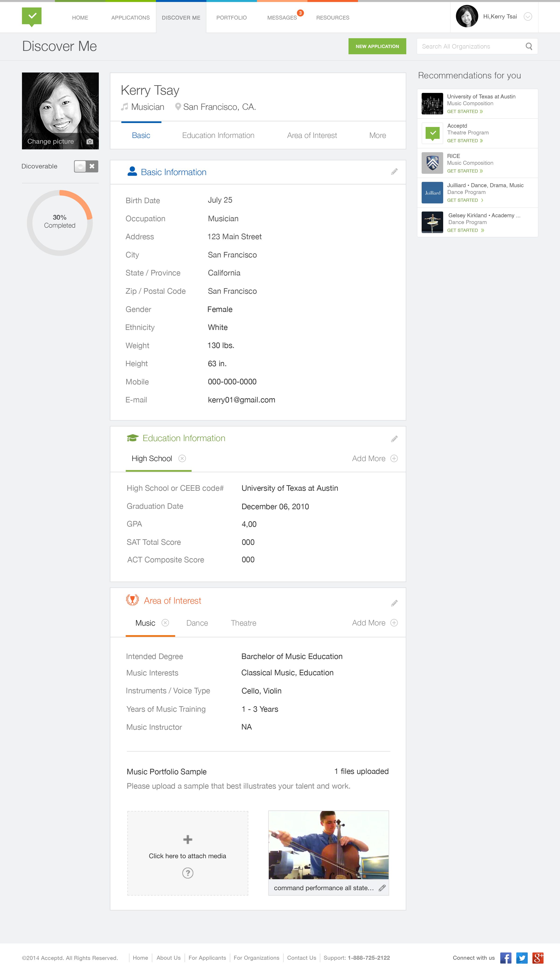Click the Acceptd checkmark logo
This screenshot has width=560, height=972.
(31, 17)
